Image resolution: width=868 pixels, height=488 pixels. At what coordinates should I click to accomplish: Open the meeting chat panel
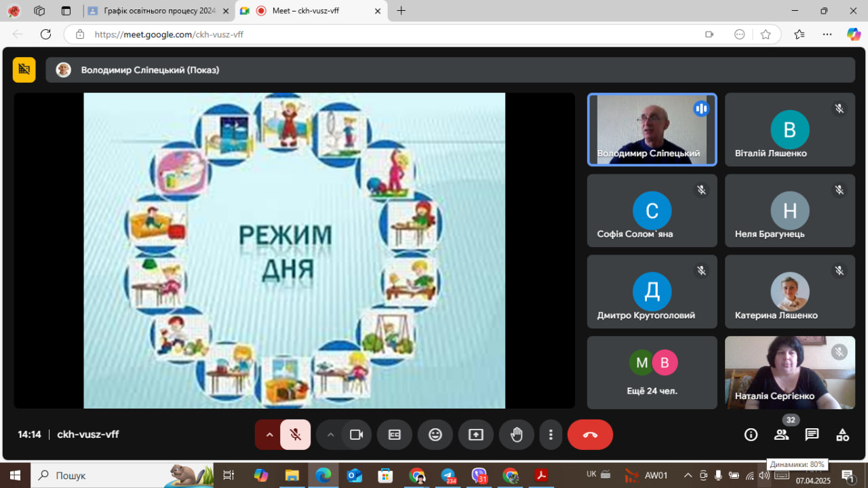[812, 435]
